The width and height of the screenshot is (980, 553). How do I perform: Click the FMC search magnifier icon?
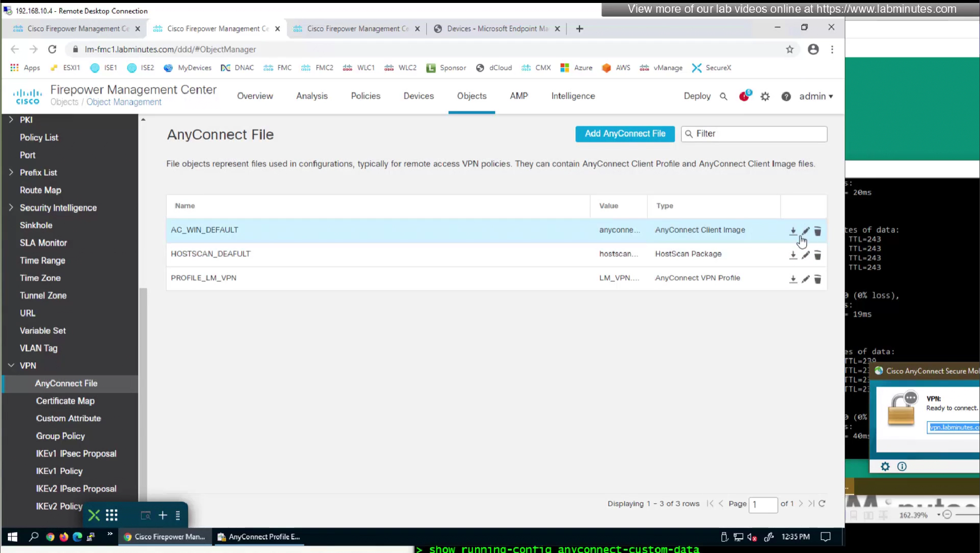[x=723, y=97]
